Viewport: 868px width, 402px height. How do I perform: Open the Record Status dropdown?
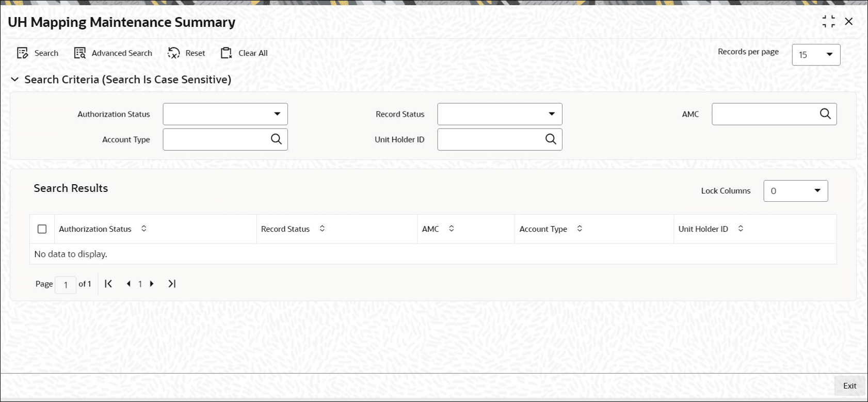point(500,114)
